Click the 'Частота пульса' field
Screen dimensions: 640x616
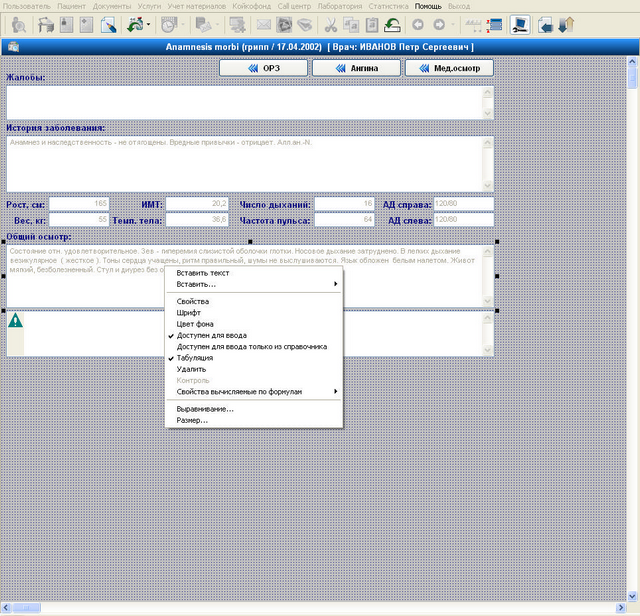click(x=344, y=220)
